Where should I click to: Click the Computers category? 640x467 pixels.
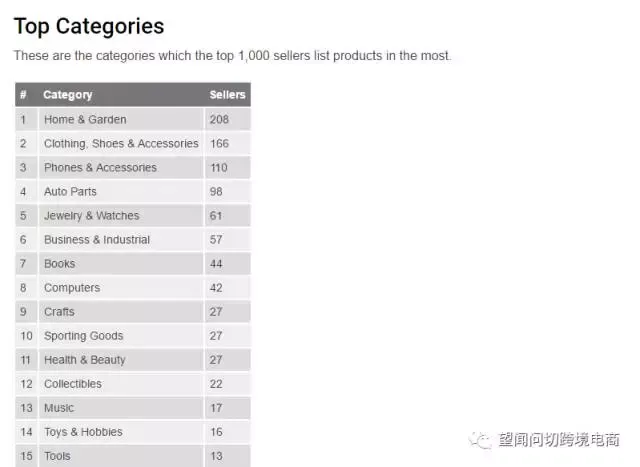point(72,288)
